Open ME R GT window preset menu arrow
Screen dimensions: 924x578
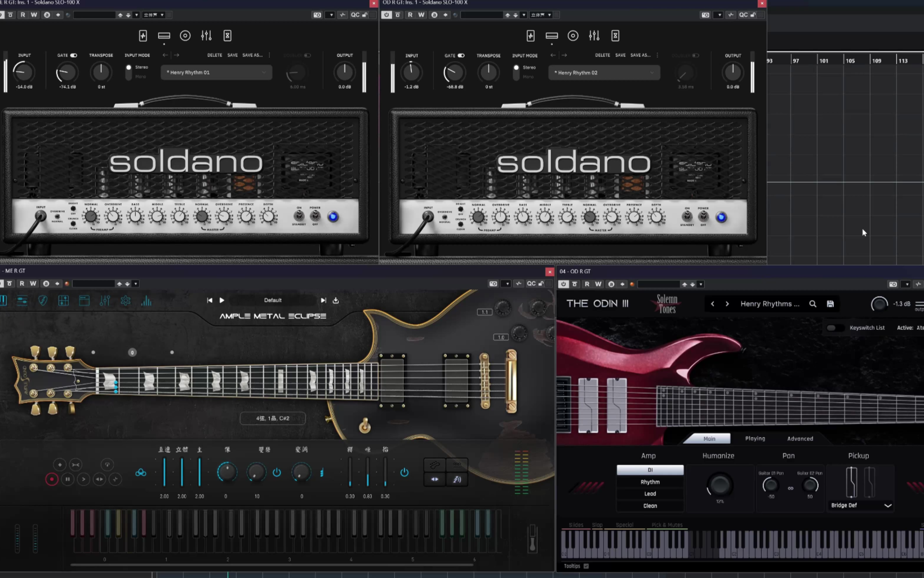coord(136,284)
